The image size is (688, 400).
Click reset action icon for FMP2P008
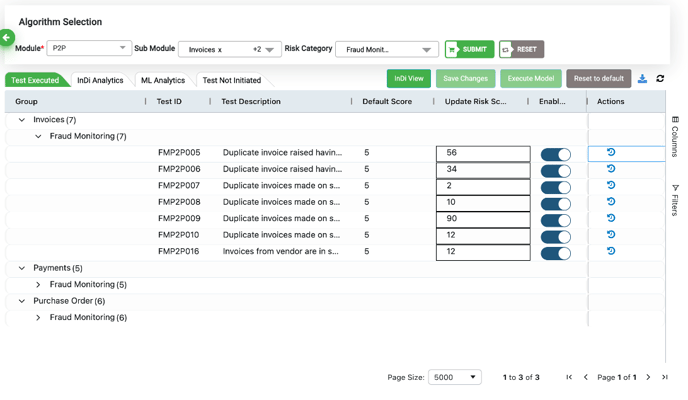pyautogui.click(x=611, y=202)
